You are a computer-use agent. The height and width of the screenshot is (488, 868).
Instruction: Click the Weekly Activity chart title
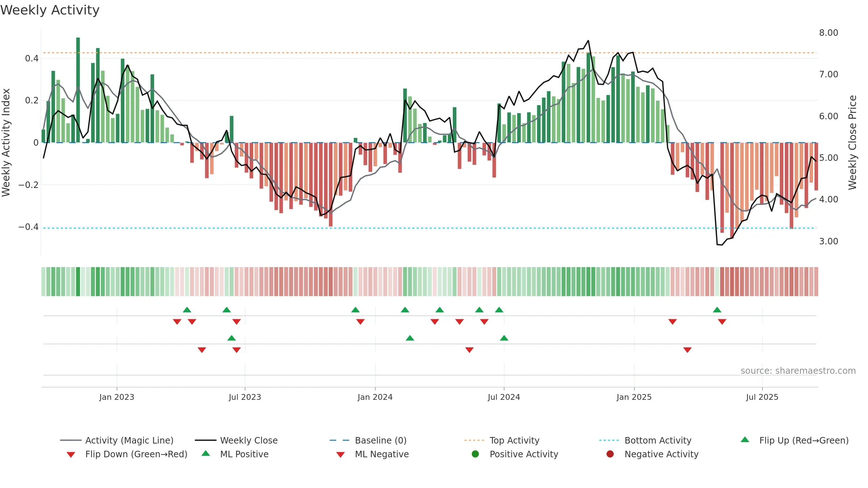50,10
